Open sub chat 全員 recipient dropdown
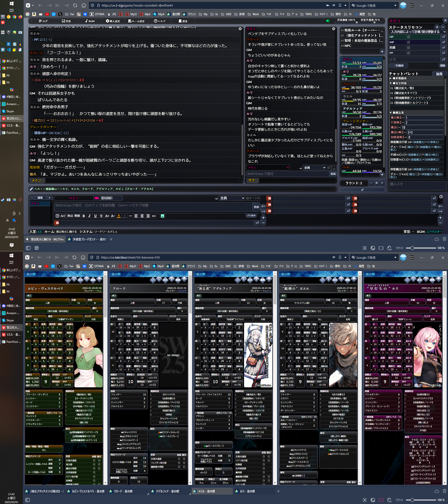 point(314,168)
